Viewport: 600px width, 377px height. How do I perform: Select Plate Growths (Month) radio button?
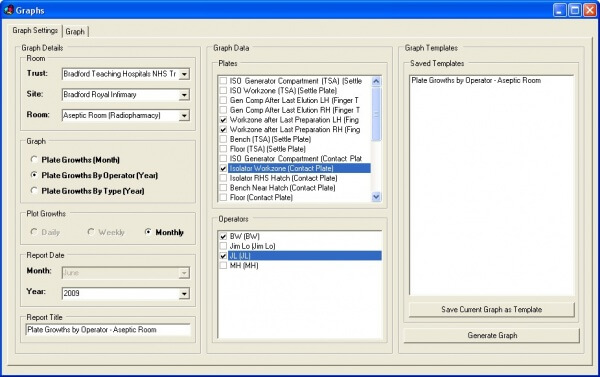pyautogui.click(x=34, y=159)
